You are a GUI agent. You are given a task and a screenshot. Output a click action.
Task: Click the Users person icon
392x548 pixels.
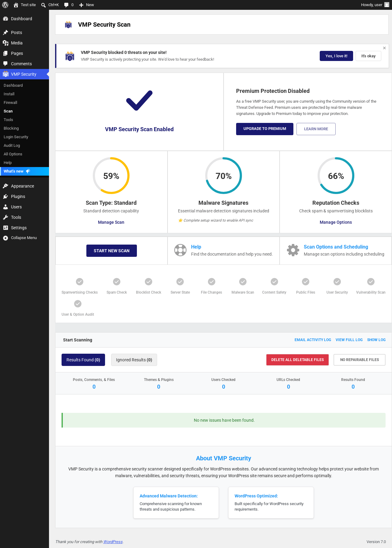(6, 207)
